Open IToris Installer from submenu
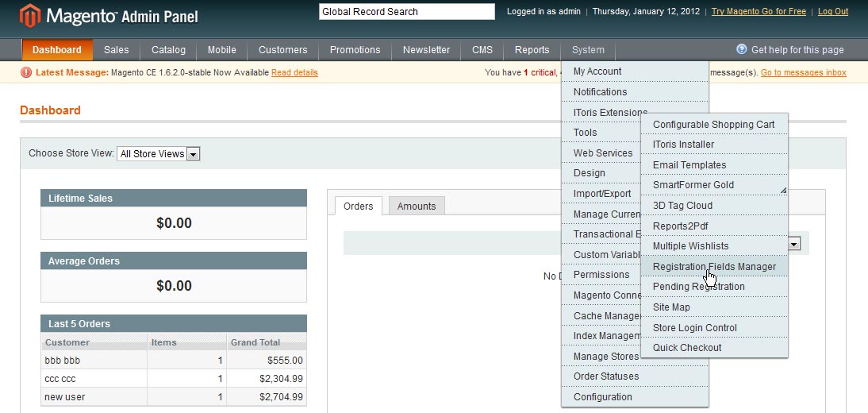 pos(714,144)
